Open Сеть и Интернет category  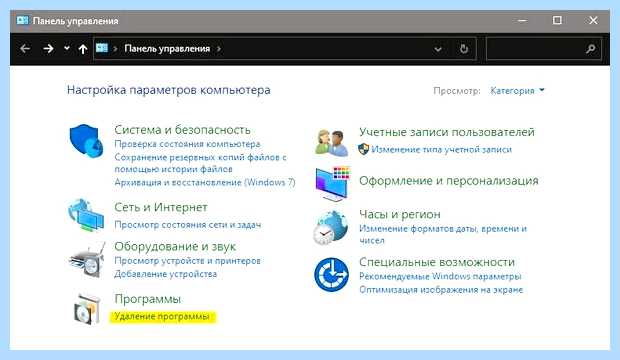[161, 207]
